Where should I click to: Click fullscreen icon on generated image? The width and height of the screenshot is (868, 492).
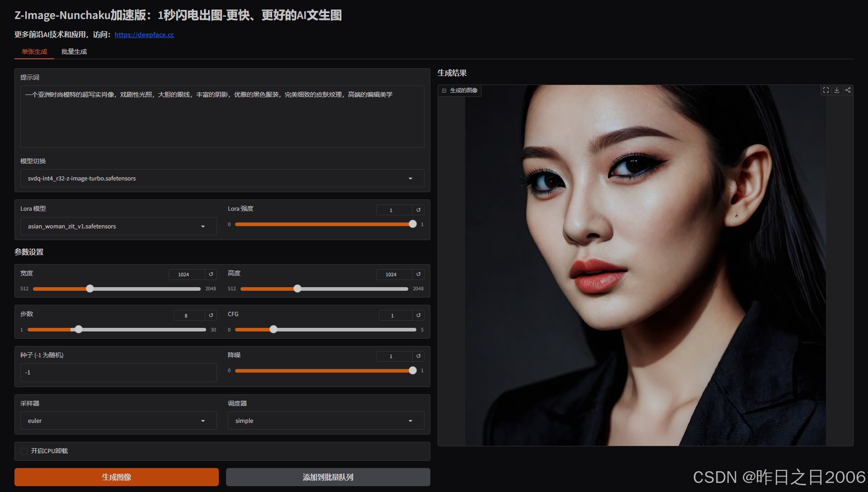pyautogui.click(x=826, y=90)
